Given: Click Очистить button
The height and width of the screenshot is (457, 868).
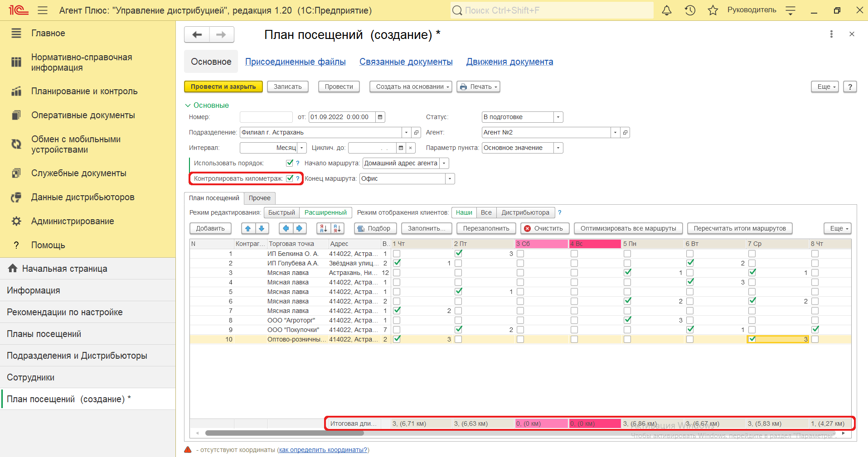Looking at the screenshot, I should [x=544, y=228].
